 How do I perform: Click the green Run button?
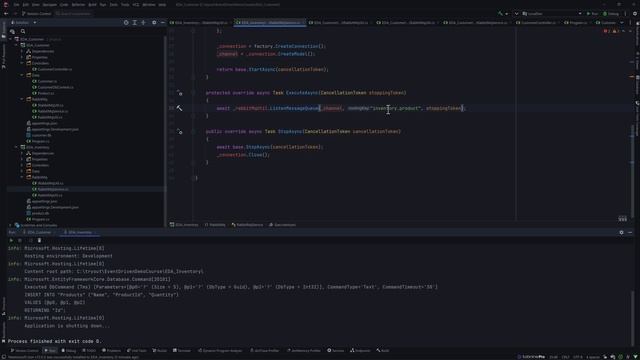[x=592, y=13]
